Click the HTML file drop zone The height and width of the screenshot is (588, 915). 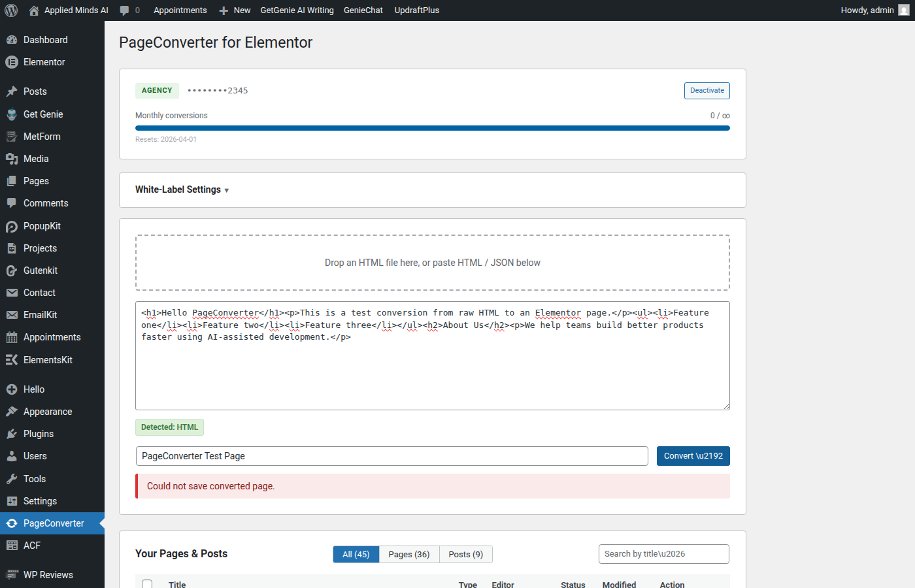433,263
